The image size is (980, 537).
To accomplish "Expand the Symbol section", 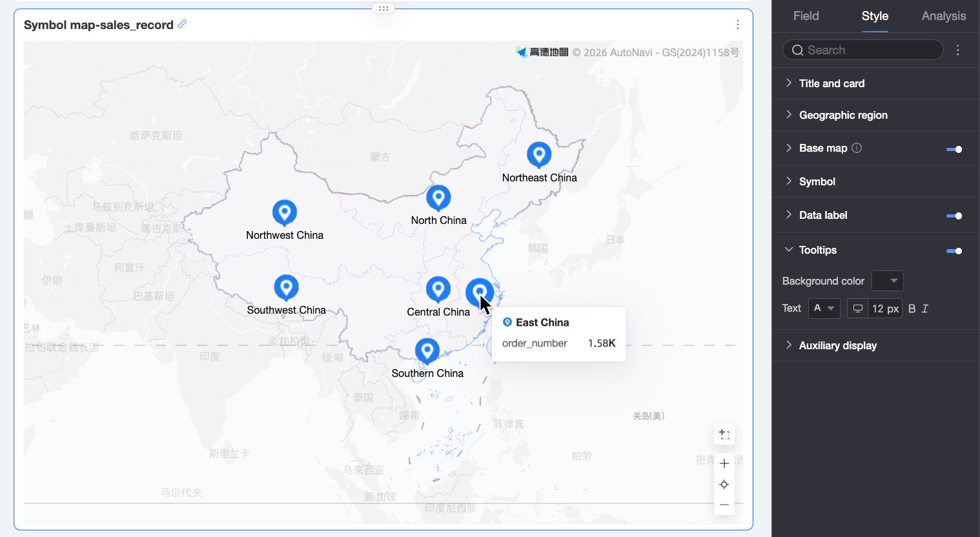I will coord(876,181).
